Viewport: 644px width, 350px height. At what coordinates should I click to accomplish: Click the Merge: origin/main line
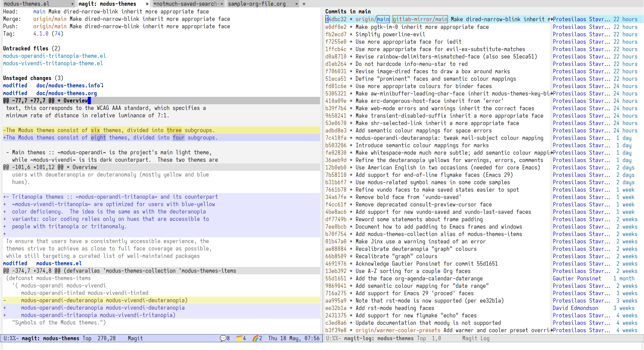pyautogui.click(x=116, y=19)
